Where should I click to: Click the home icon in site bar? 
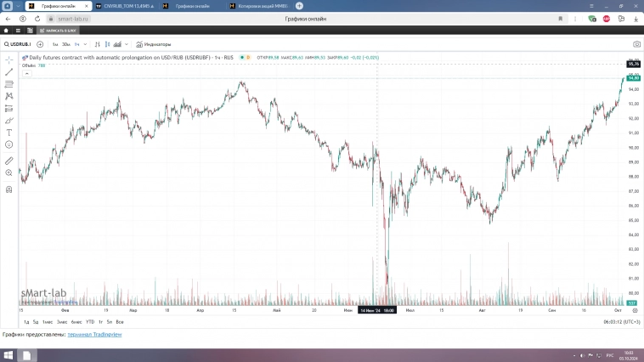[6, 31]
